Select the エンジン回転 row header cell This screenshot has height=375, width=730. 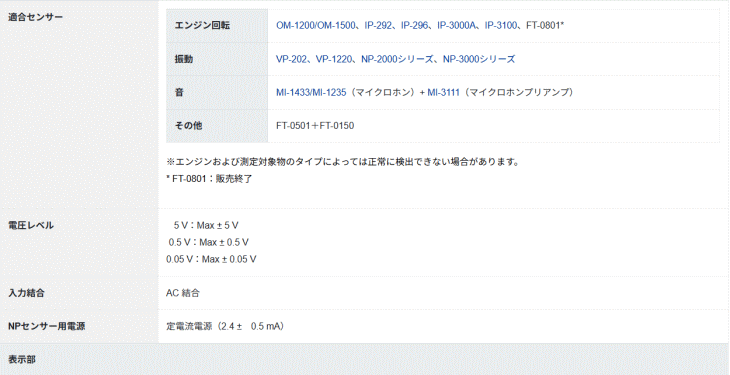pyautogui.click(x=217, y=26)
